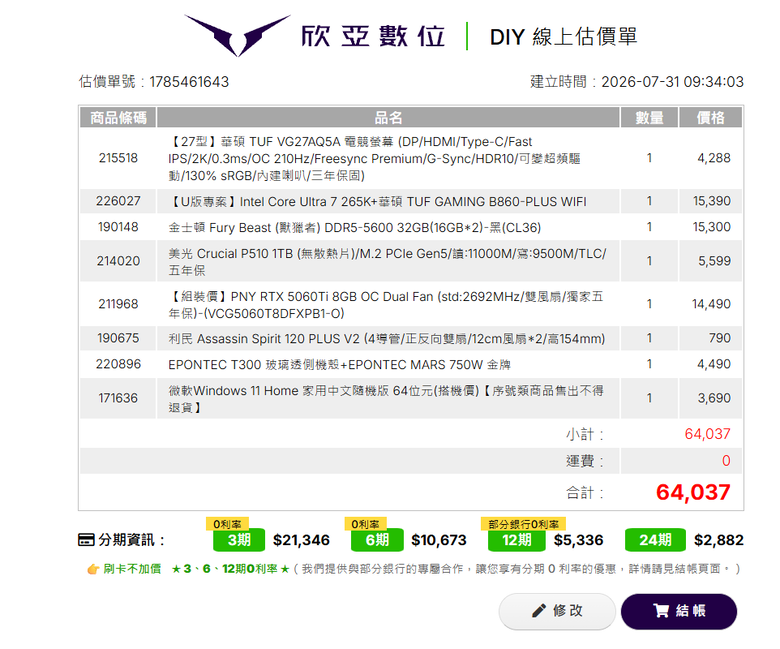This screenshot has height=649, width=780.
Task: Click the 小計 label
Action: 585,435
